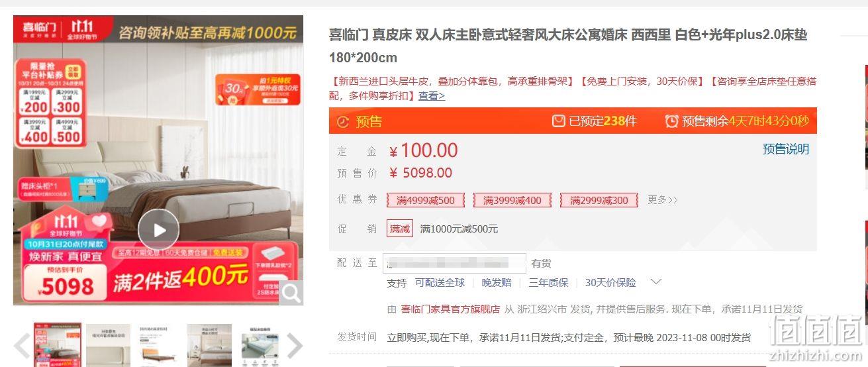
Task: Play the product video
Action: [x=158, y=230]
